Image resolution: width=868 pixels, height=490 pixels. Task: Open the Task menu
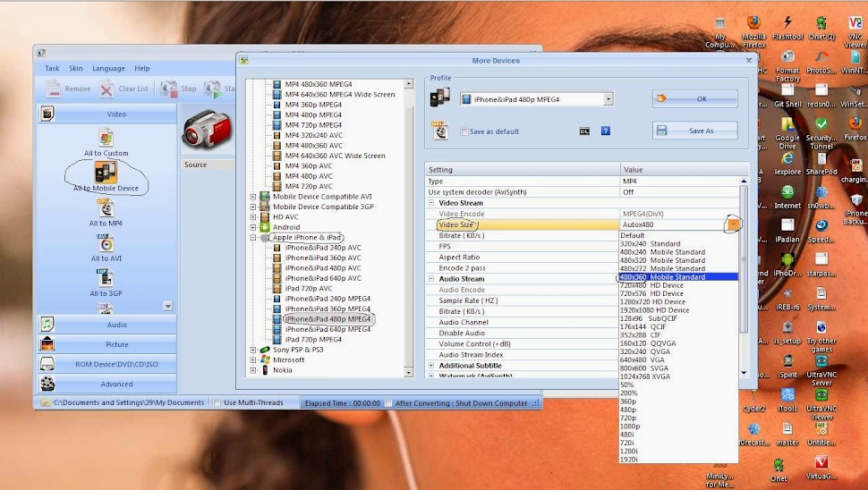[x=52, y=69]
